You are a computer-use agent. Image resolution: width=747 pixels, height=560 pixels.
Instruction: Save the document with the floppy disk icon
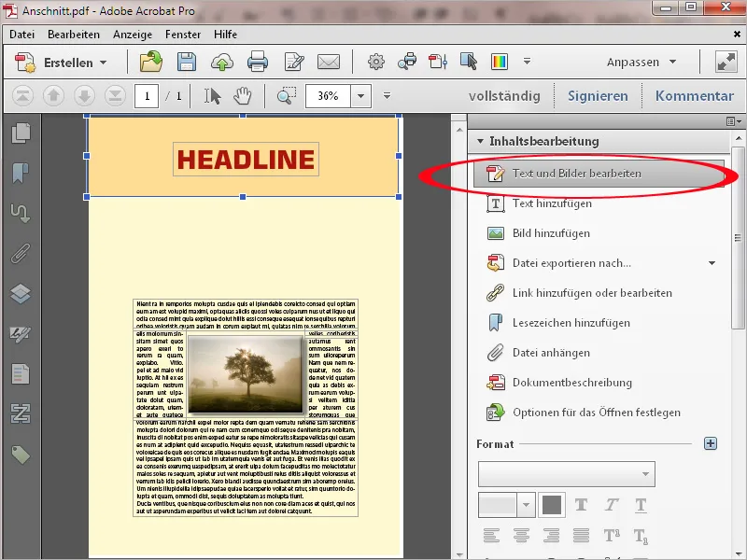(186, 62)
